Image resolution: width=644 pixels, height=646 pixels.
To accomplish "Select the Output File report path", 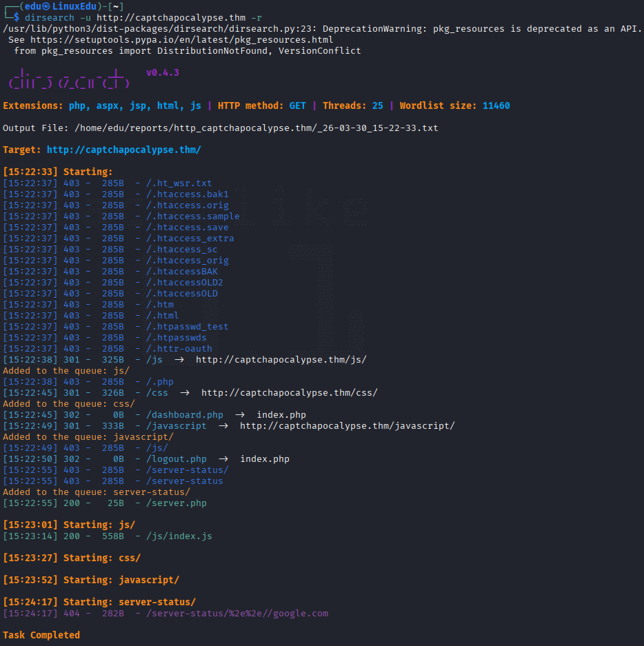I will point(256,128).
